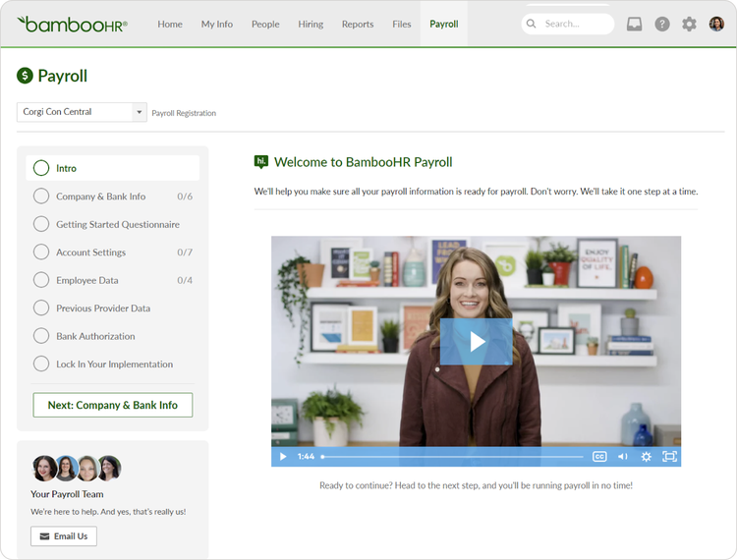Click the company dropdown arrow
Screen dimensions: 737x560
click(x=140, y=112)
